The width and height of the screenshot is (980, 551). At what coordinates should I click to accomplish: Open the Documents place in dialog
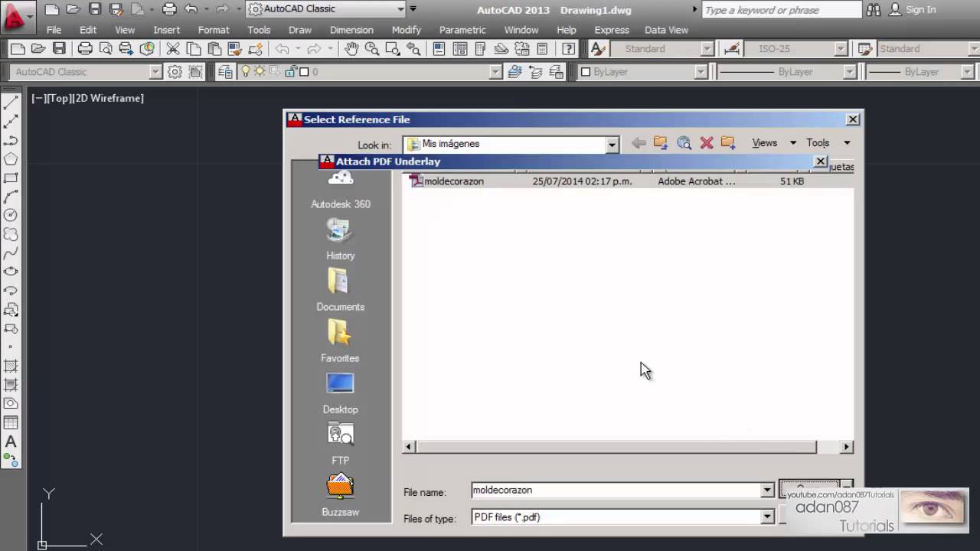pyautogui.click(x=341, y=290)
